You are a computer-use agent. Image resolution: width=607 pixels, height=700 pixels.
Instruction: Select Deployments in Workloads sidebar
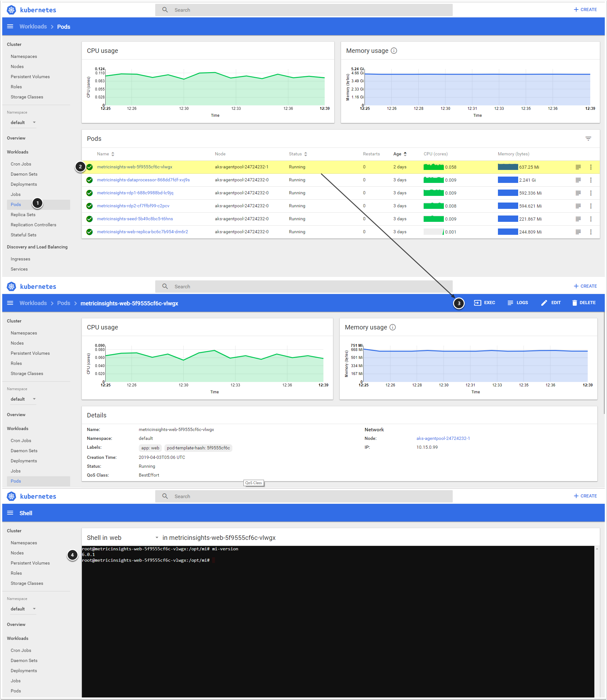point(24,184)
